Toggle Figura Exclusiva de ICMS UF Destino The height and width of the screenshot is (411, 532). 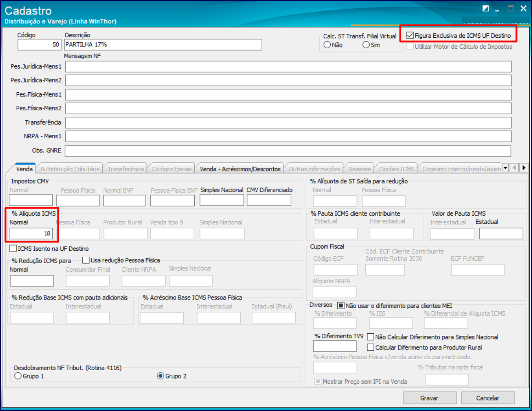pos(410,36)
